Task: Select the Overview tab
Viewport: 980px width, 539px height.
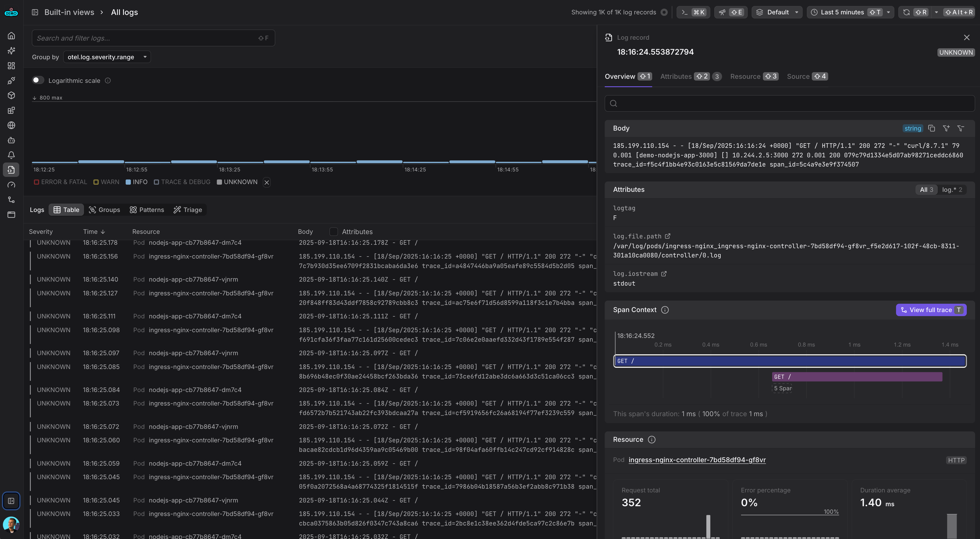Action: pos(629,77)
